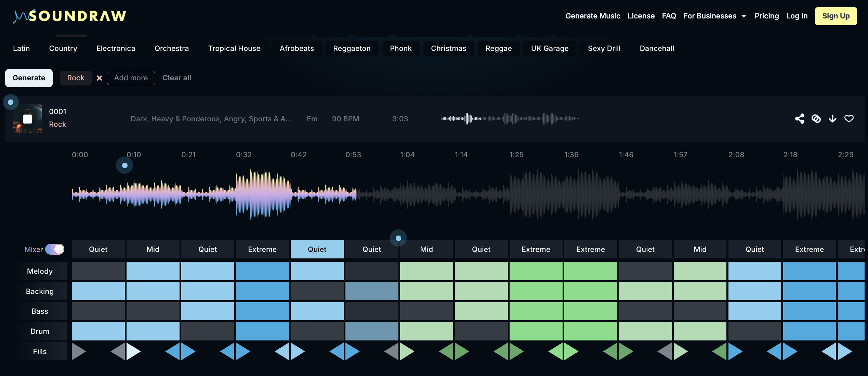Open the Pricing page

(x=767, y=16)
